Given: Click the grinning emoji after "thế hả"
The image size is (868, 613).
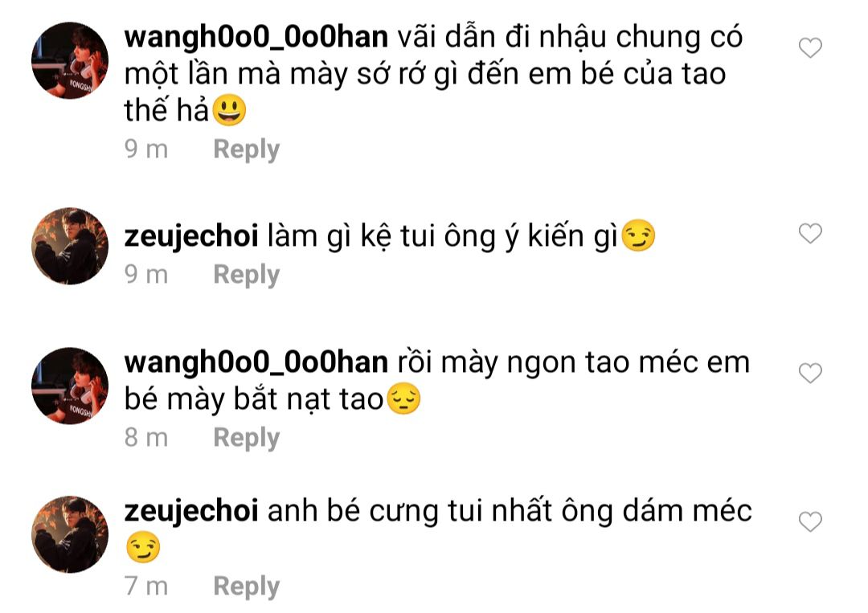Looking at the screenshot, I should click(x=229, y=109).
